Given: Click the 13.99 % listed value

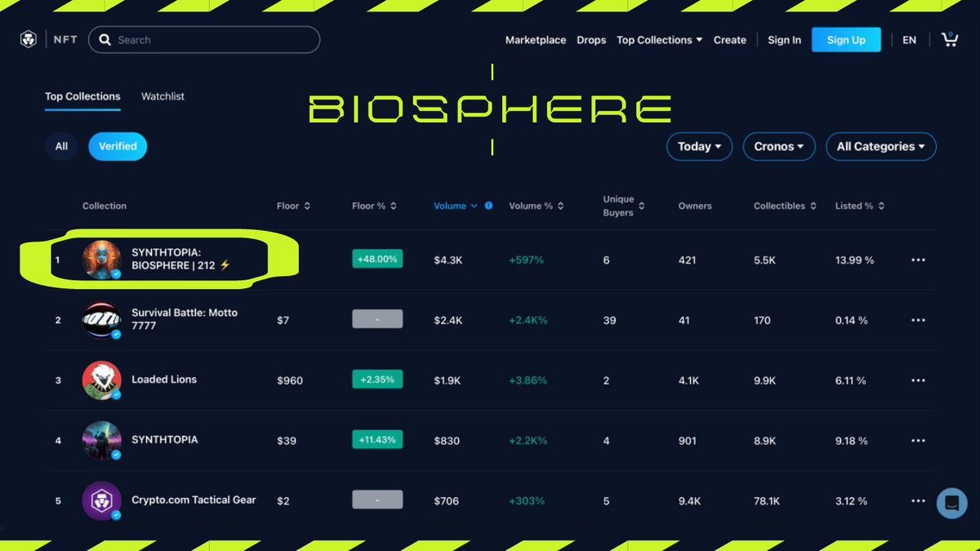Looking at the screenshot, I should (x=854, y=260).
